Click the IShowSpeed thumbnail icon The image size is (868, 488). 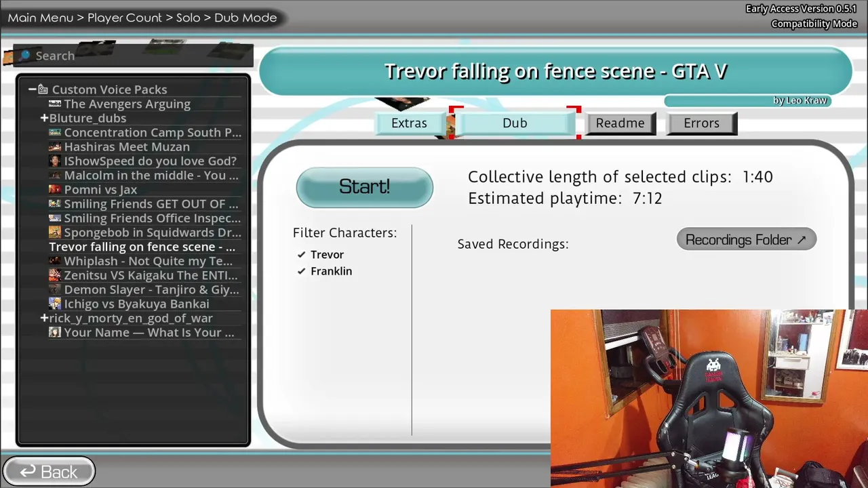point(55,161)
